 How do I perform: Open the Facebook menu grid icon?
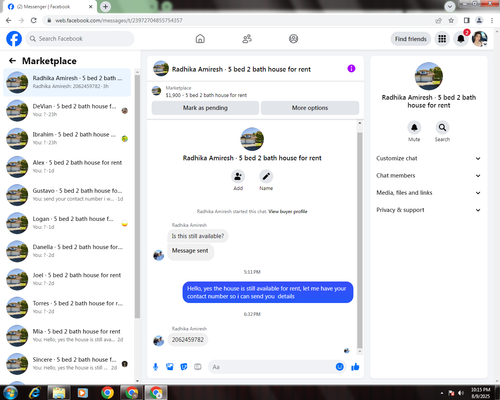point(442,39)
